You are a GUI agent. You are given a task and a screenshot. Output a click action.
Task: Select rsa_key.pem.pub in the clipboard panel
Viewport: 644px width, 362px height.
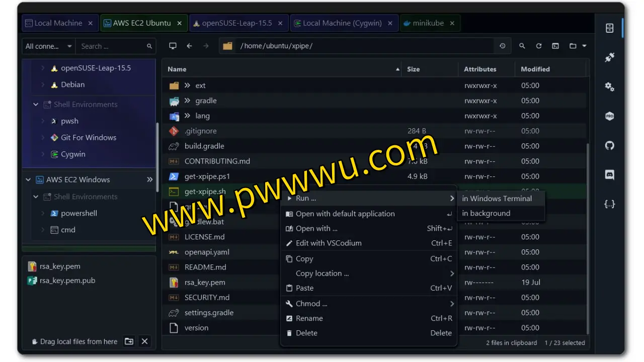(x=67, y=281)
